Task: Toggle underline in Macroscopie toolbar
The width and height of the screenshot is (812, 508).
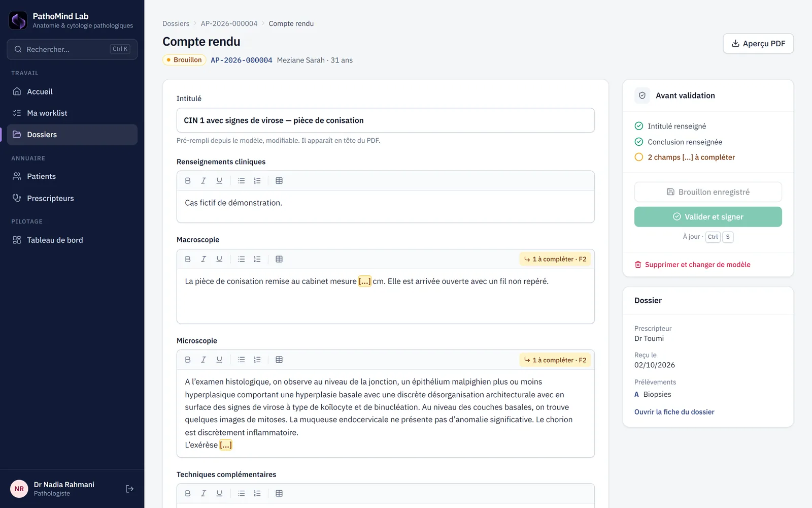Action: point(219,259)
